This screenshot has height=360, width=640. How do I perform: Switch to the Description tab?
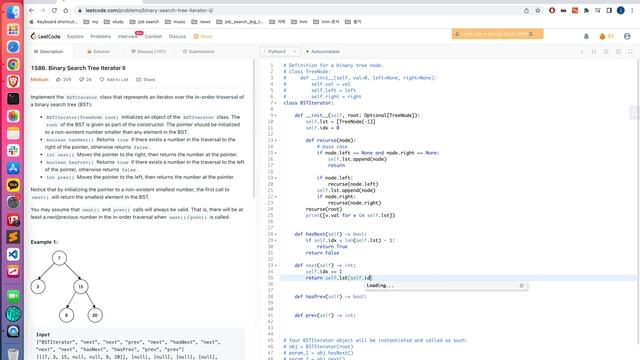(x=49, y=52)
